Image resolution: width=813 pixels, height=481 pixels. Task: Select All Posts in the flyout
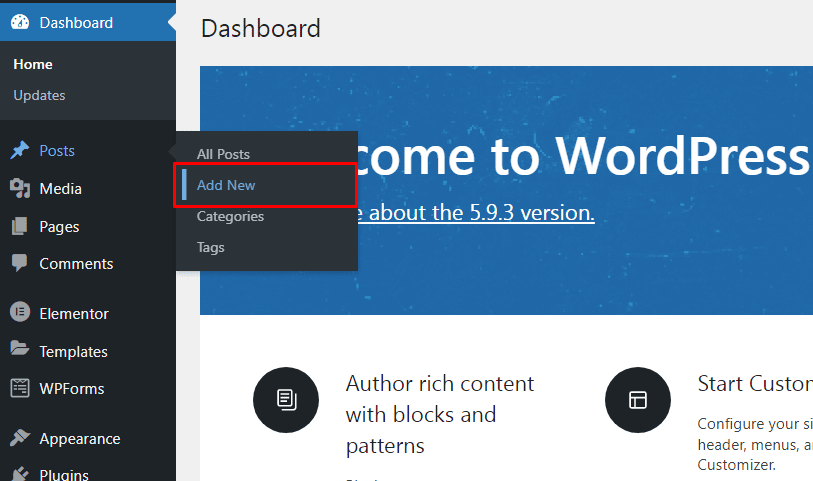click(x=223, y=154)
